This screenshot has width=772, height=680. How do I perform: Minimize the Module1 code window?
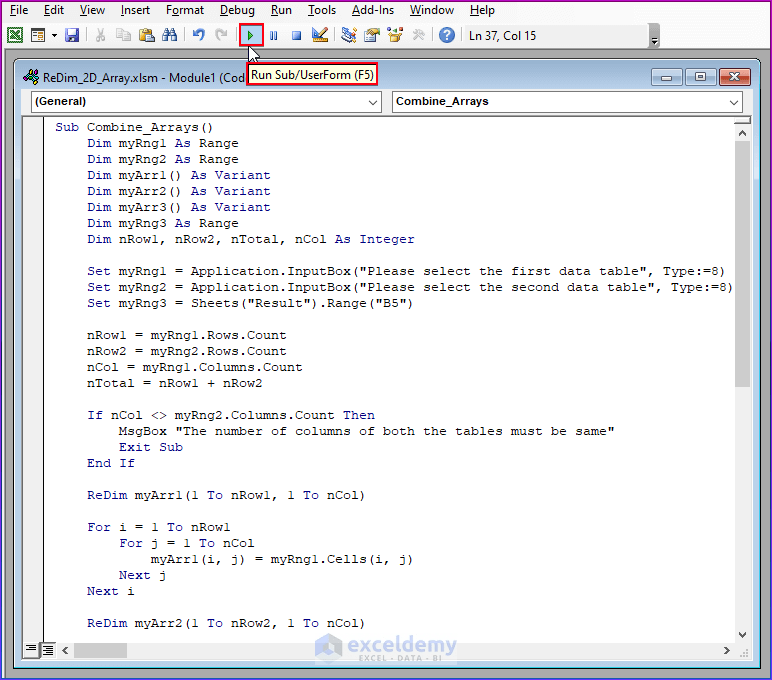(666, 77)
